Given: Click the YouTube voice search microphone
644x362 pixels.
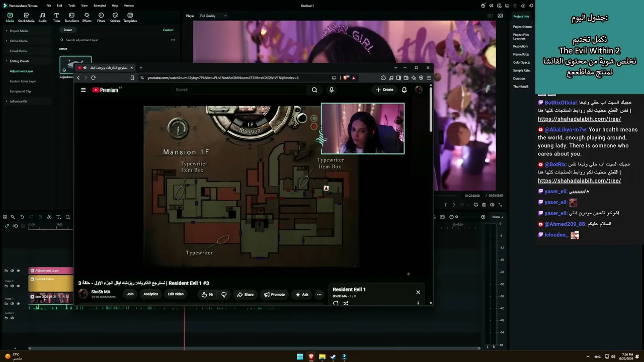Looking at the screenshot, I should click(331, 90).
